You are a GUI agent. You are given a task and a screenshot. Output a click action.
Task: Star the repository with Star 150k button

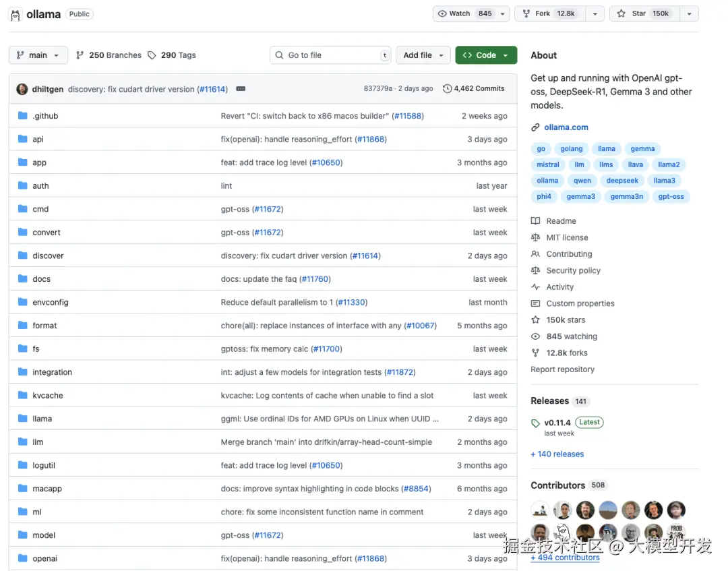click(645, 14)
